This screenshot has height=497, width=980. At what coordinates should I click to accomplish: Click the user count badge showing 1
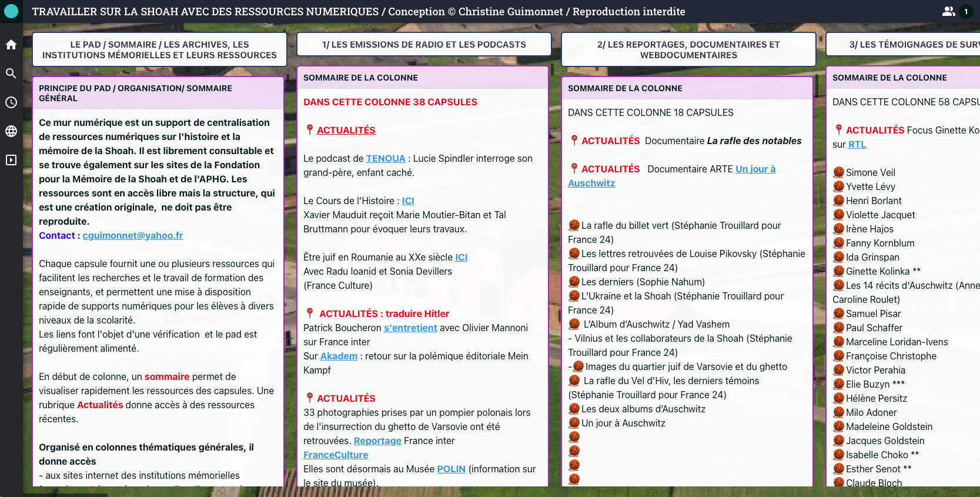(966, 11)
